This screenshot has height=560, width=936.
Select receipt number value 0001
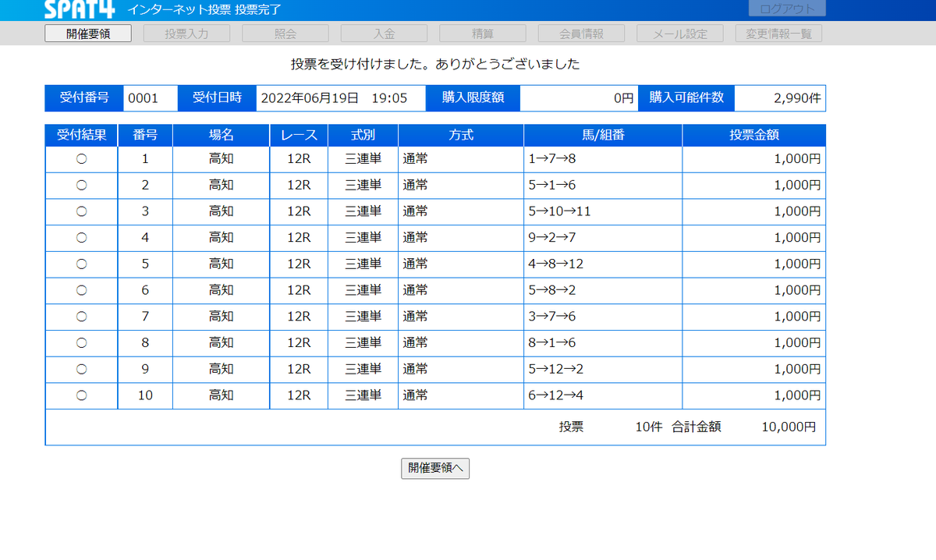pyautogui.click(x=144, y=98)
